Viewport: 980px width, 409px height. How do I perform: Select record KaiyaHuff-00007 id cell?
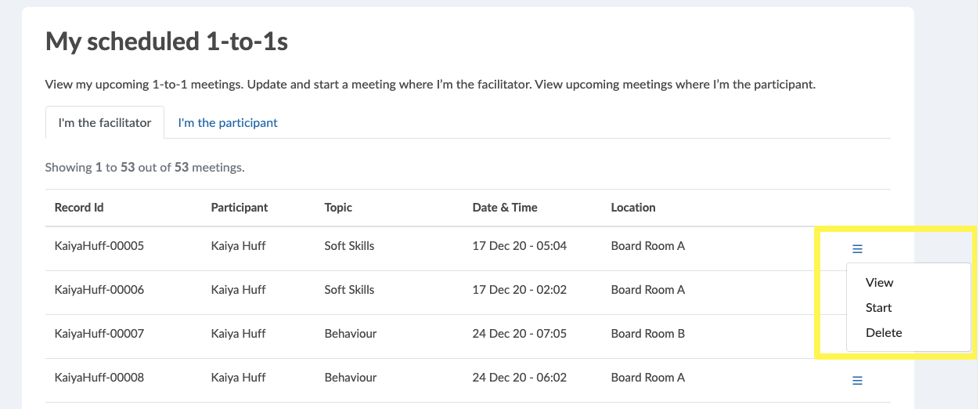point(99,334)
